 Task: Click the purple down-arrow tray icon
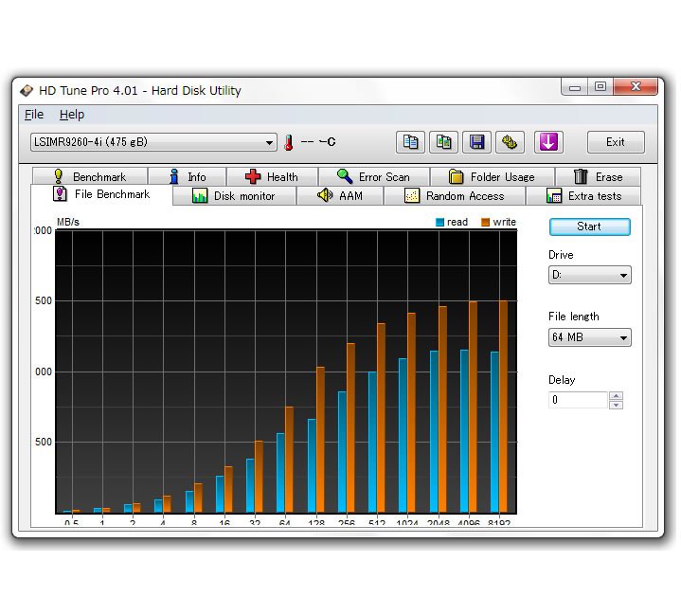point(548,142)
